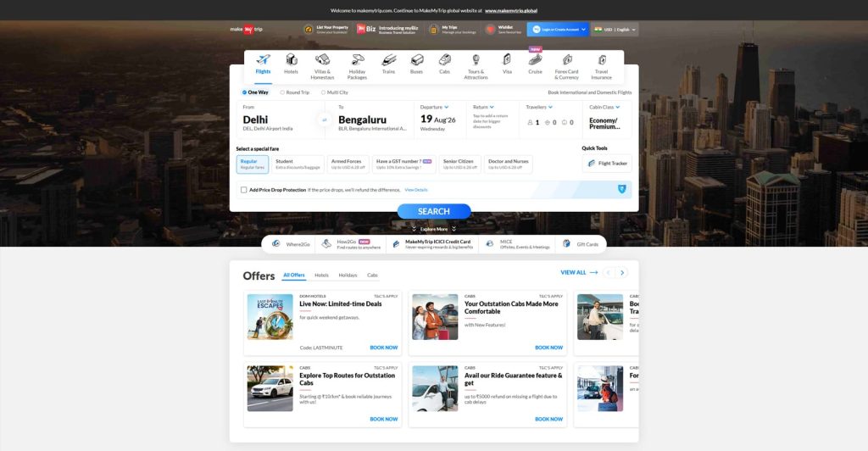Choose the Armed Forces special fare
This screenshot has width=868, height=451.
pos(348,164)
